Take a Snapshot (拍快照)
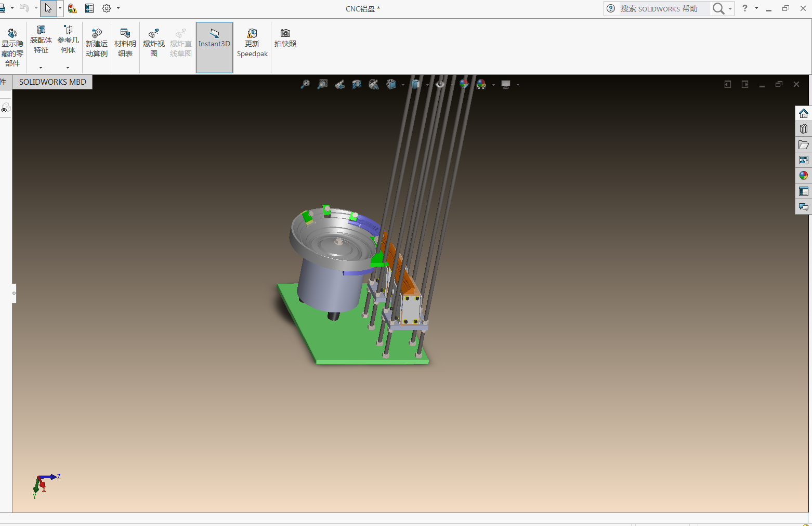This screenshot has height=526, width=812. pyautogui.click(x=285, y=38)
